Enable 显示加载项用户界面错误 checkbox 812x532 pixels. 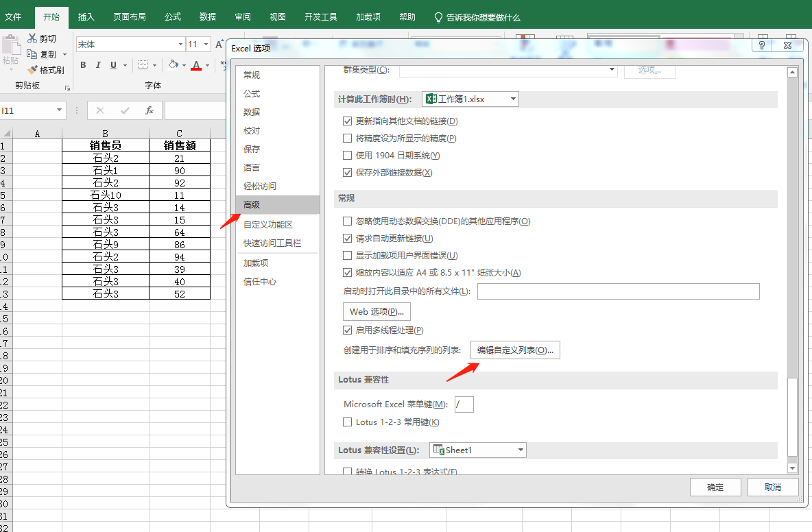coord(348,255)
